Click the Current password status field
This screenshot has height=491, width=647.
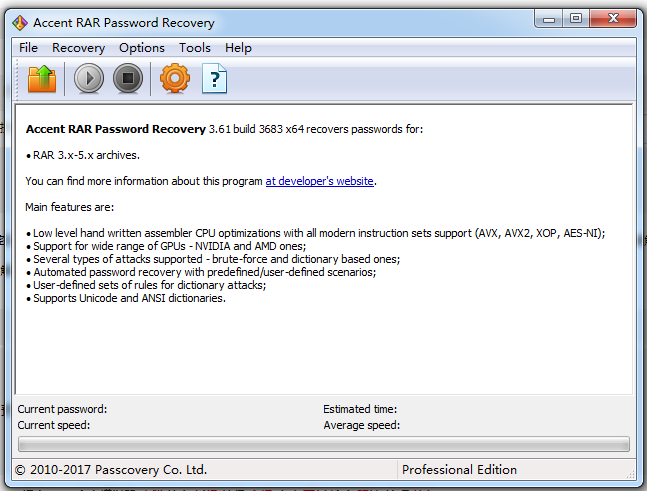(62, 409)
